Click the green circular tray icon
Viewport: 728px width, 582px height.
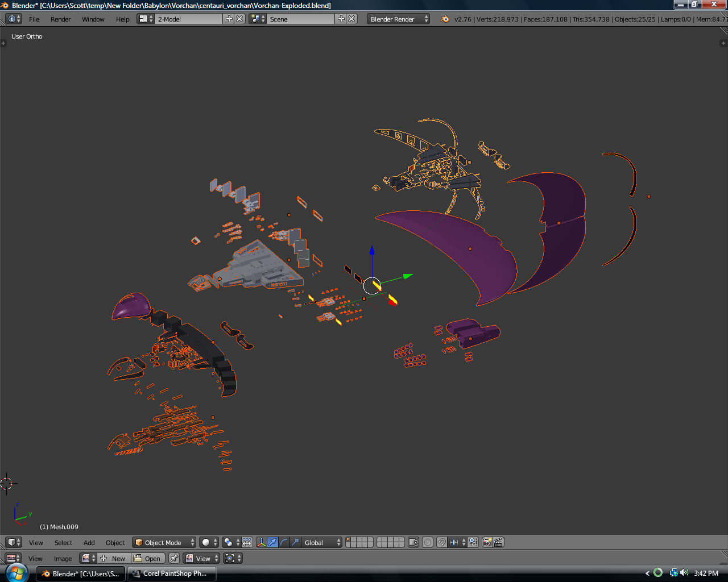(658, 573)
